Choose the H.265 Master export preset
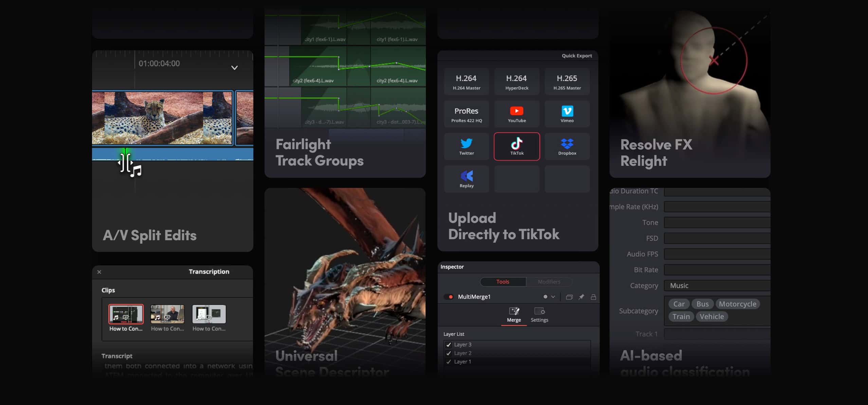 [567, 82]
